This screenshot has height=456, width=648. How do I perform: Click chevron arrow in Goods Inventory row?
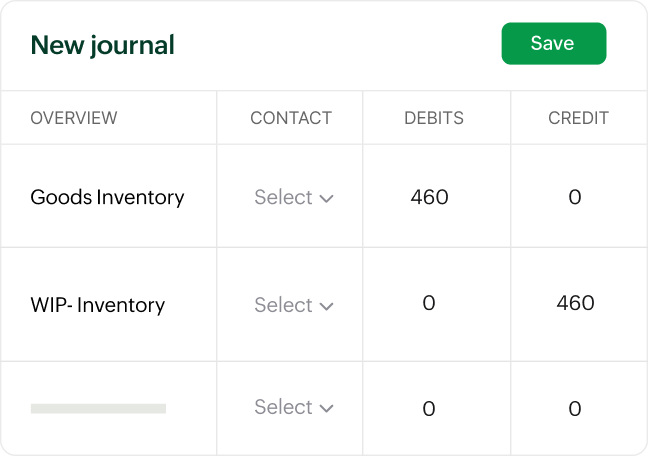326,199
